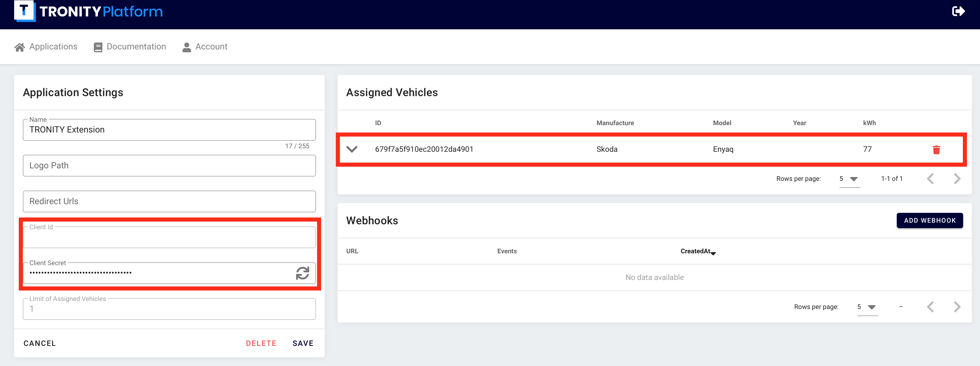Regenerate the Client Secret with refresh icon
The image size is (980, 366).
coord(302,273)
